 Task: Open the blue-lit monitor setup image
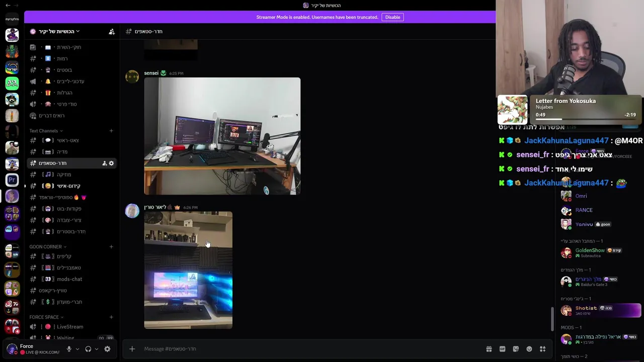(x=188, y=270)
